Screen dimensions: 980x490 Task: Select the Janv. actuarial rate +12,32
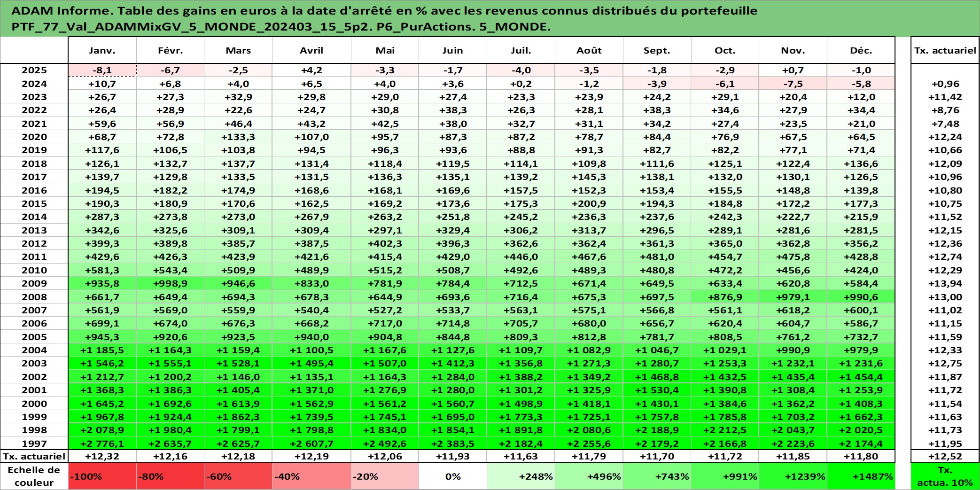(x=102, y=456)
